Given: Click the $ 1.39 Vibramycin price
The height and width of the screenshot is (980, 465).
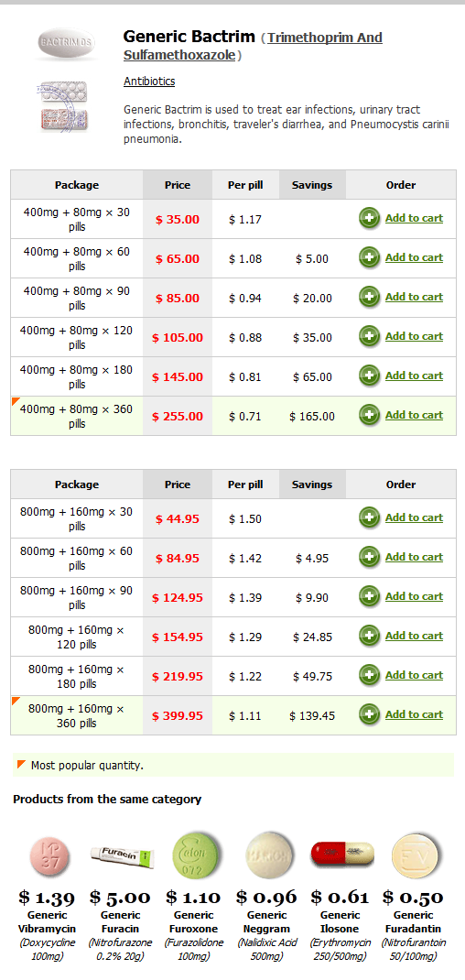Looking at the screenshot, I should [x=47, y=898].
